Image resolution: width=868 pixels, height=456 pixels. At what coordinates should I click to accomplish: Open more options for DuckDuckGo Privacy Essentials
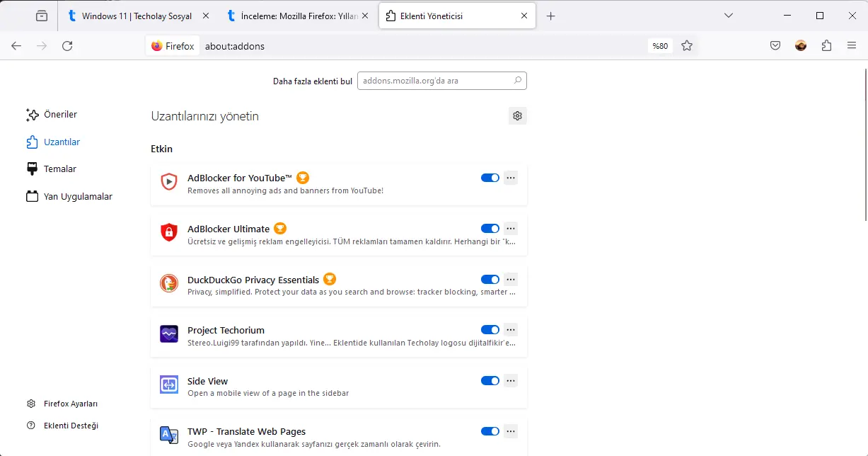click(511, 280)
